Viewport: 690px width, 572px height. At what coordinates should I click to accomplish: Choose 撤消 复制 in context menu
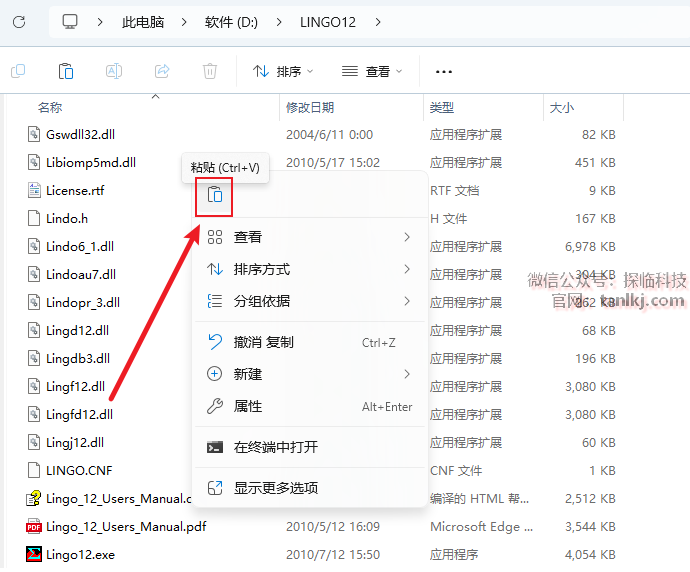click(309, 342)
